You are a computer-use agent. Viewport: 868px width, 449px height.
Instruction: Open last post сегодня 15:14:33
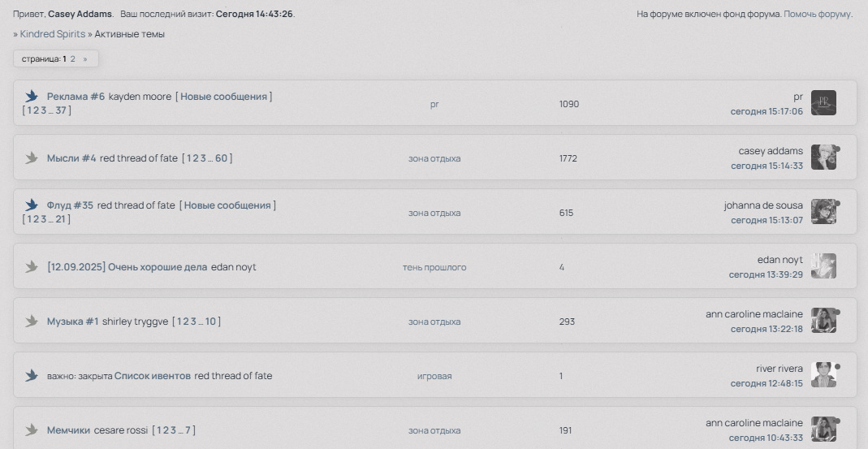coord(767,166)
